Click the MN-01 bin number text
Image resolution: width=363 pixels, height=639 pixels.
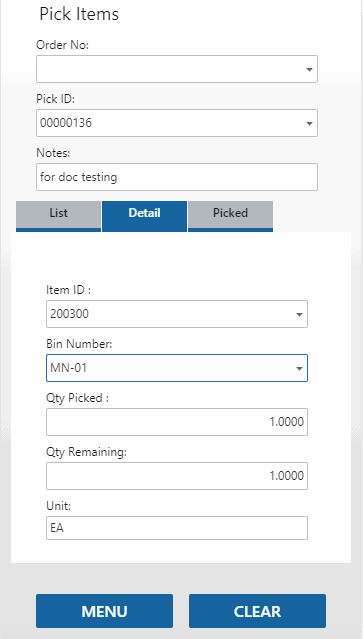68,368
